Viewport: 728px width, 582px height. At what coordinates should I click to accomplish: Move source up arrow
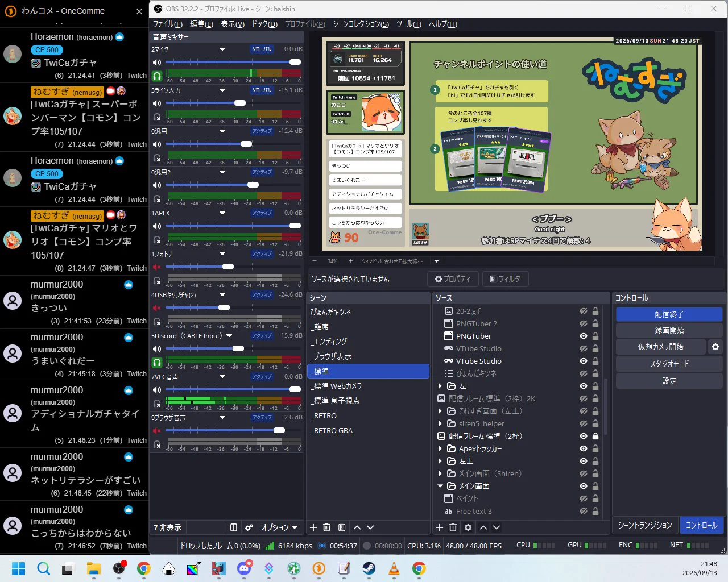483,527
